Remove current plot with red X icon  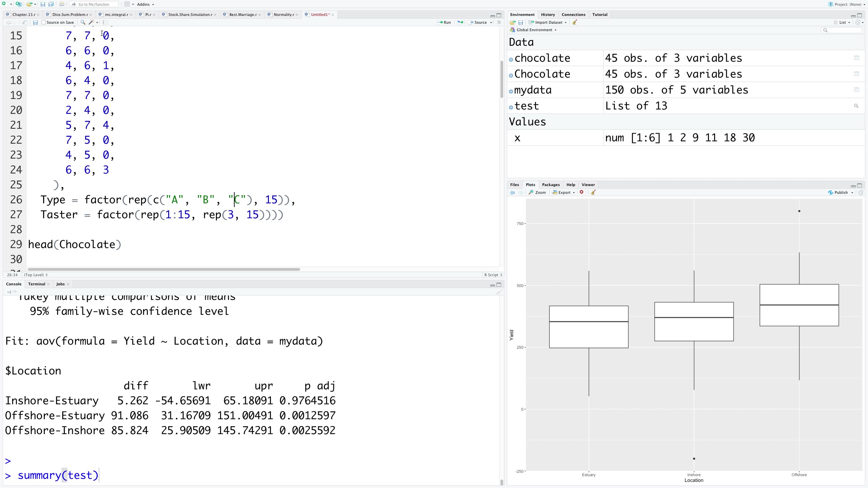coord(582,192)
